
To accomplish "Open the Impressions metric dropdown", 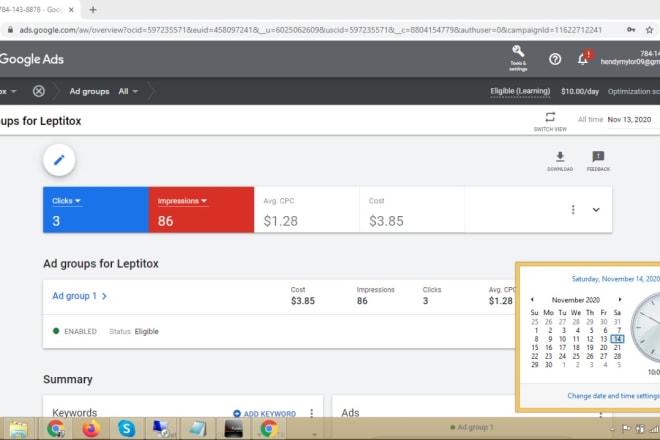I will point(182,201).
